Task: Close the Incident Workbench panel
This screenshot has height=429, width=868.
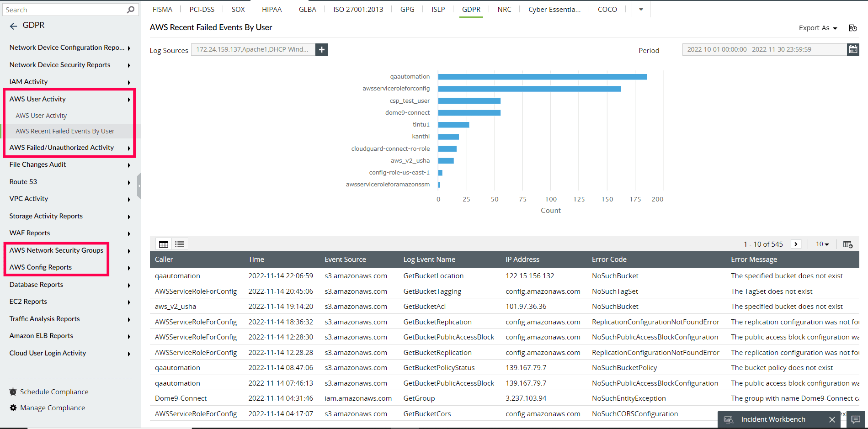Action: (x=831, y=419)
